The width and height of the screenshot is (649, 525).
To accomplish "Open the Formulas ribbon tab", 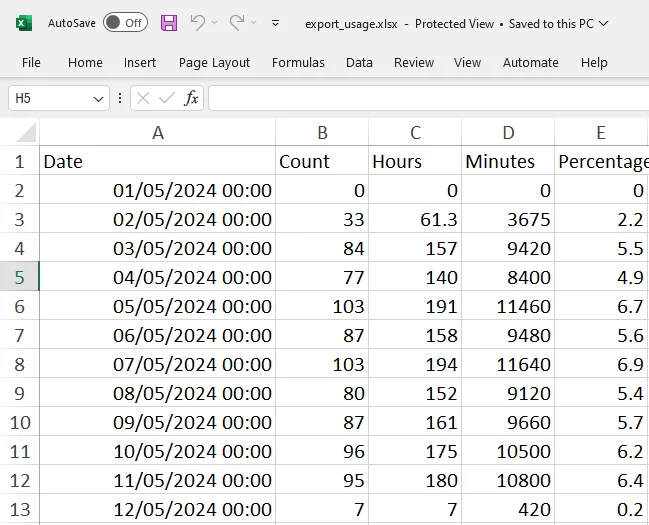I will [x=298, y=62].
